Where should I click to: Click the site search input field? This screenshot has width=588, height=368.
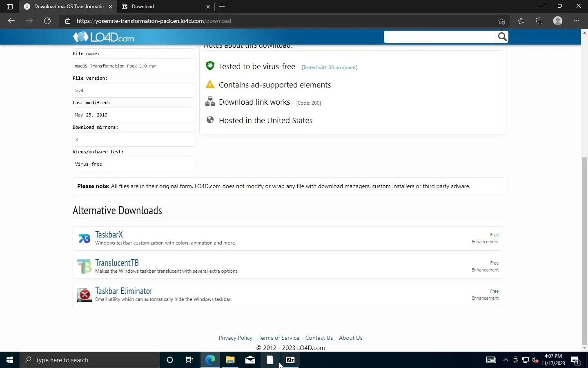pos(440,37)
